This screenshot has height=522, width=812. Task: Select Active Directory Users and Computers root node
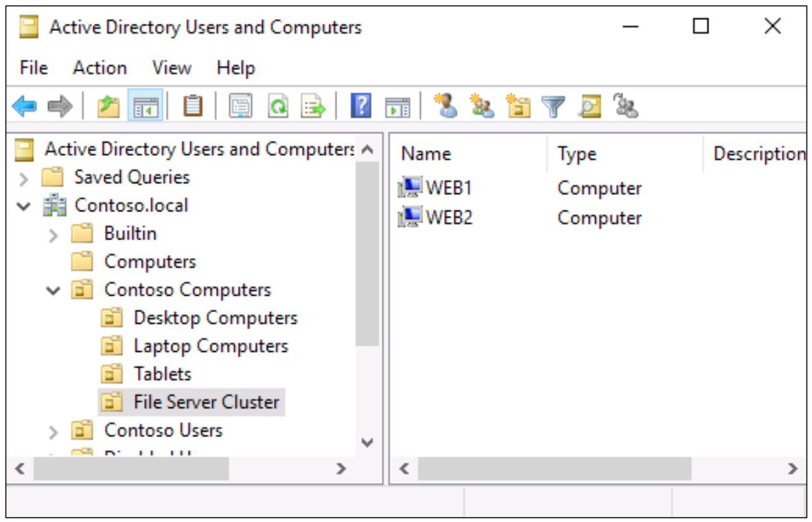click(199, 149)
